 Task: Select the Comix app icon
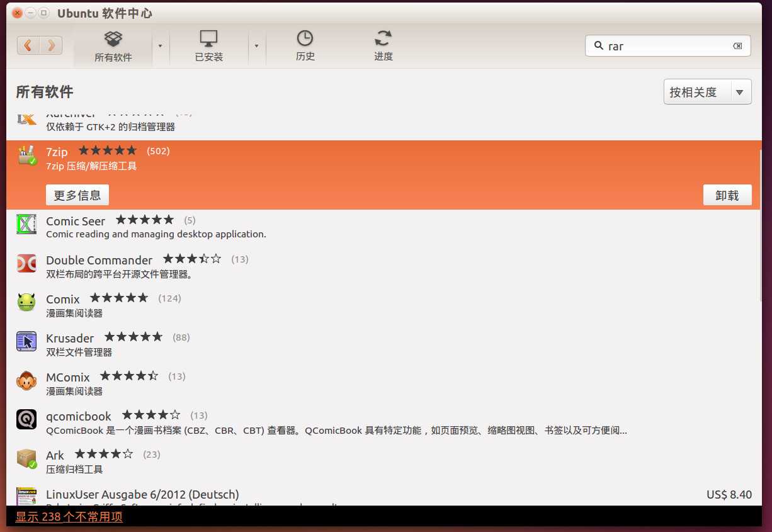pyautogui.click(x=26, y=302)
